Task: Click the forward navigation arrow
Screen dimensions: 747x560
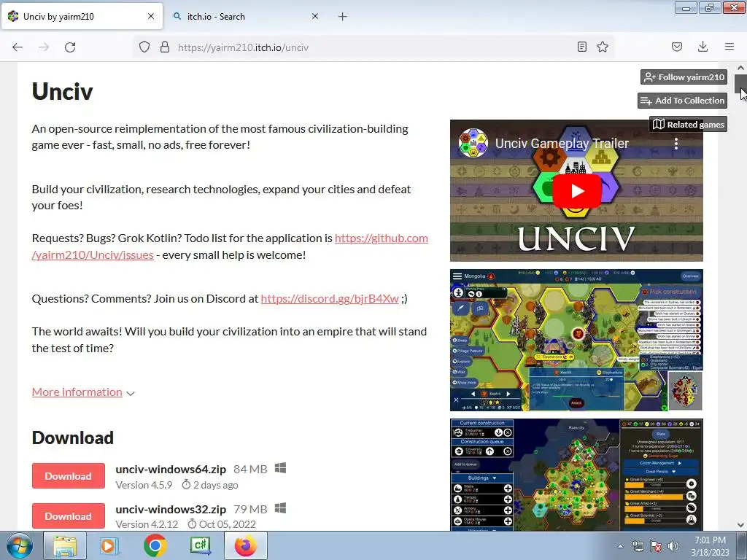Action: (x=44, y=47)
